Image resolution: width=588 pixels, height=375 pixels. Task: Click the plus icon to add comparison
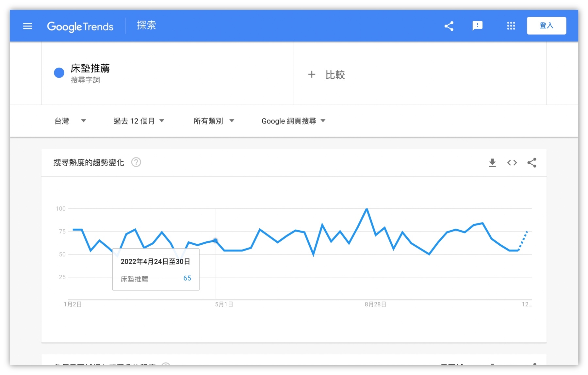(x=312, y=74)
